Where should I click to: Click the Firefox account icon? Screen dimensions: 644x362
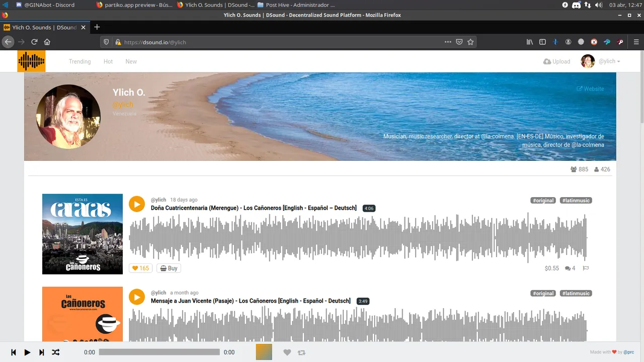pos(568,42)
